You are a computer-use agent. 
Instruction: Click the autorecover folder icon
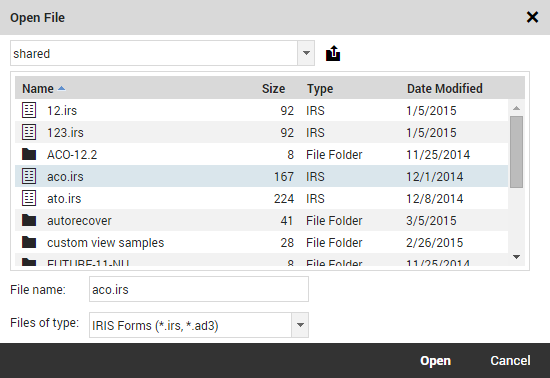[29, 220]
